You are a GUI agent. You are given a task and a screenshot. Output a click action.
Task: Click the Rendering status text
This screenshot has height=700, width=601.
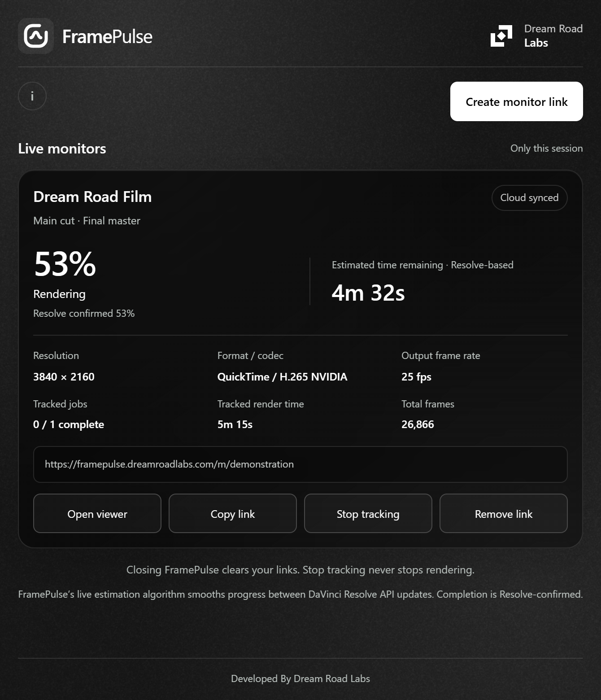(59, 294)
